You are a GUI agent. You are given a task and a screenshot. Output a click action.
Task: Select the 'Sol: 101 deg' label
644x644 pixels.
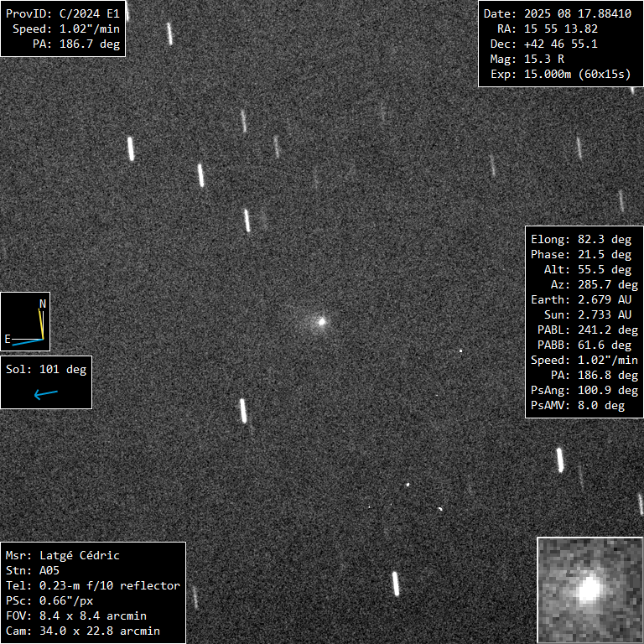(46, 369)
